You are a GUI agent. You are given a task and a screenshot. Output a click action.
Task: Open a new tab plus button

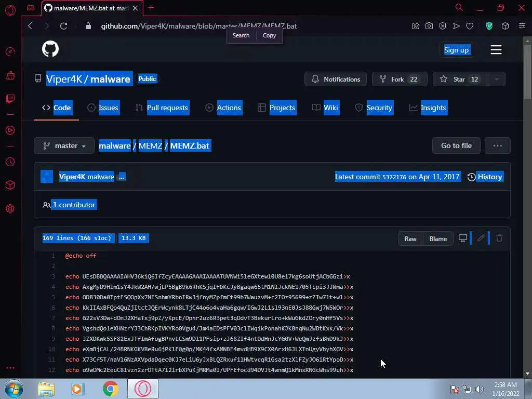point(151,8)
